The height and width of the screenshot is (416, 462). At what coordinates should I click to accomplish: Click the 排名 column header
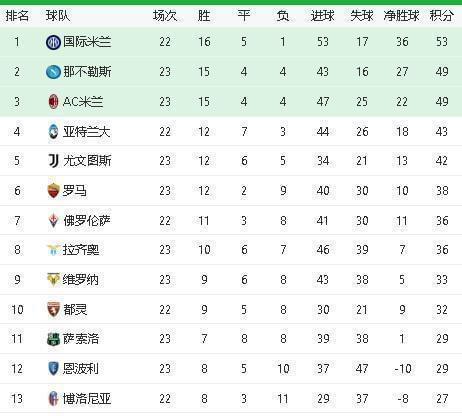coord(17,16)
